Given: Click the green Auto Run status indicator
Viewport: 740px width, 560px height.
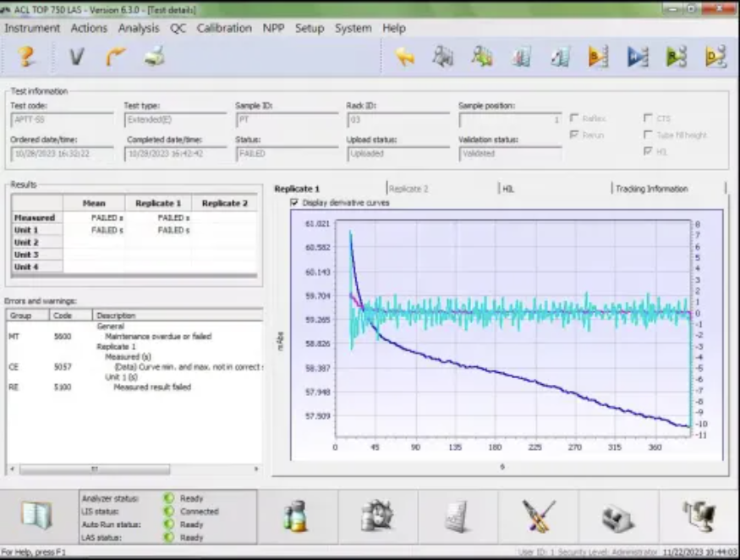Looking at the screenshot, I should coord(169,524).
